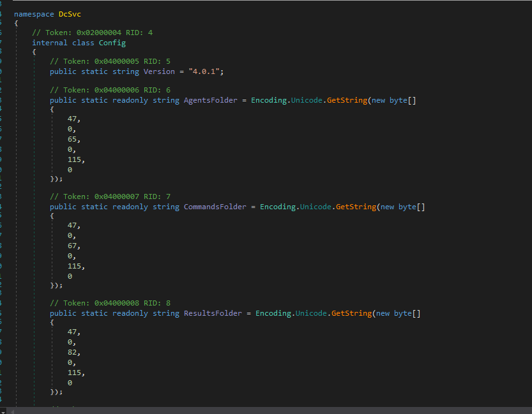Click GetString in the ResultsFolder declaration
The height and width of the screenshot is (414, 532).
(x=351, y=313)
